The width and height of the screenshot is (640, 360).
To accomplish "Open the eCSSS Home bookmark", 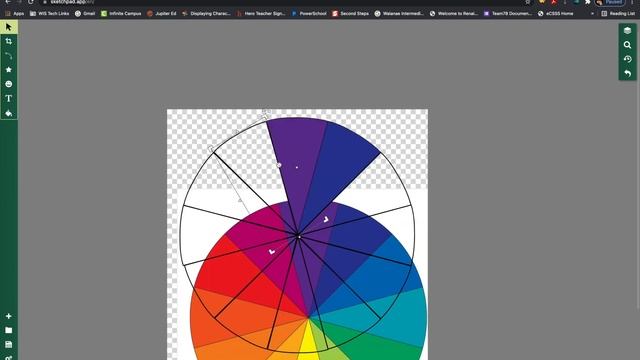I will coord(556,13).
